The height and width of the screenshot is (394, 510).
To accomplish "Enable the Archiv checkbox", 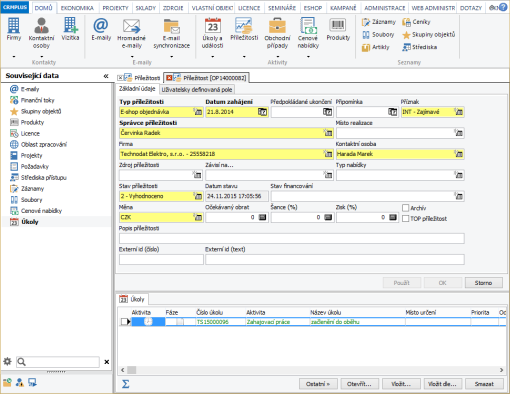I will (x=405, y=208).
